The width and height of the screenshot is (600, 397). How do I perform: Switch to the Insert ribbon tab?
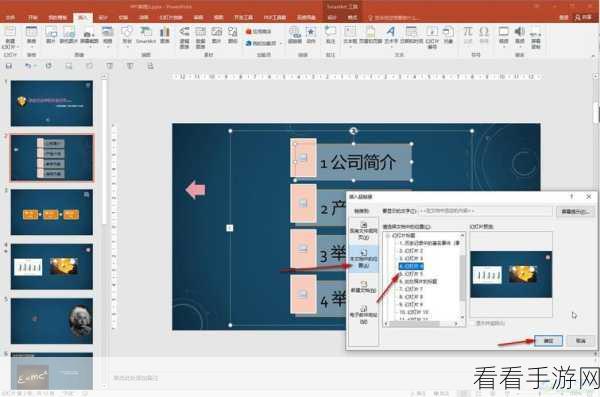click(x=82, y=17)
